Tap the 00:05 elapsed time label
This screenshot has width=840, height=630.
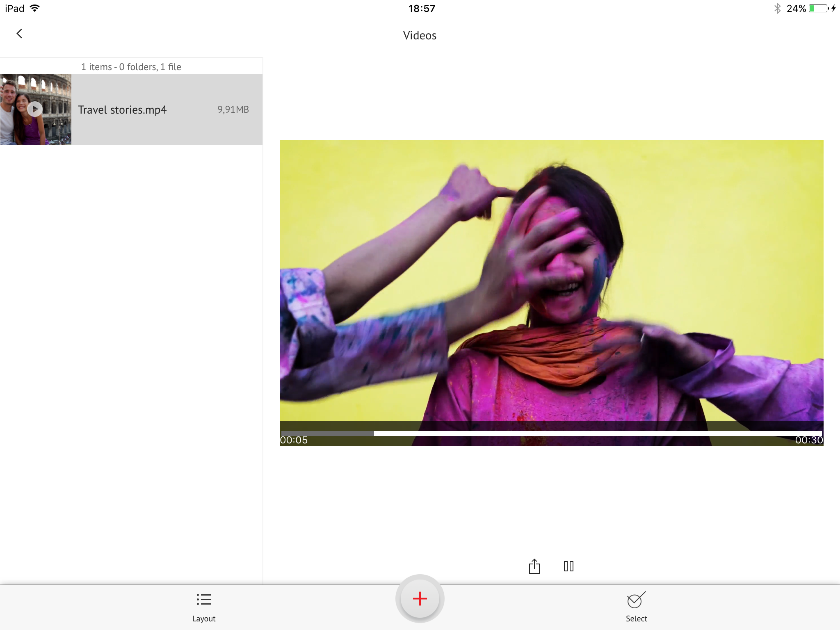294,440
